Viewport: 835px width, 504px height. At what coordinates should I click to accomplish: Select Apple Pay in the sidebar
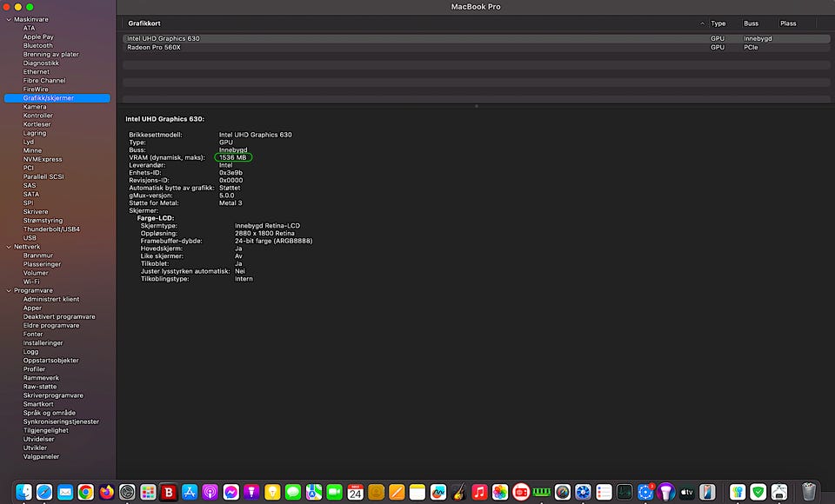38,36
